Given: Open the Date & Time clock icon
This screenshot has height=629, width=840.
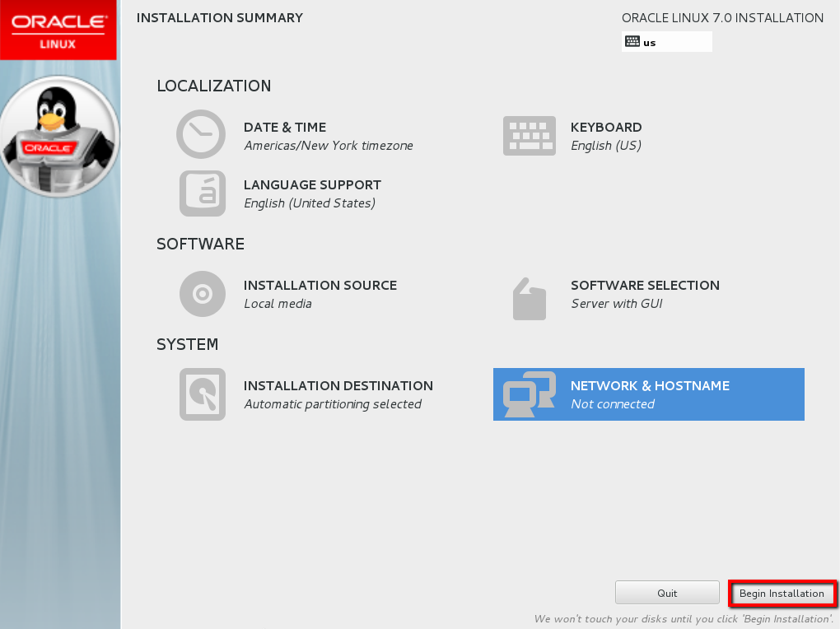Looking at the screenshot, I should tap(201, 134).
